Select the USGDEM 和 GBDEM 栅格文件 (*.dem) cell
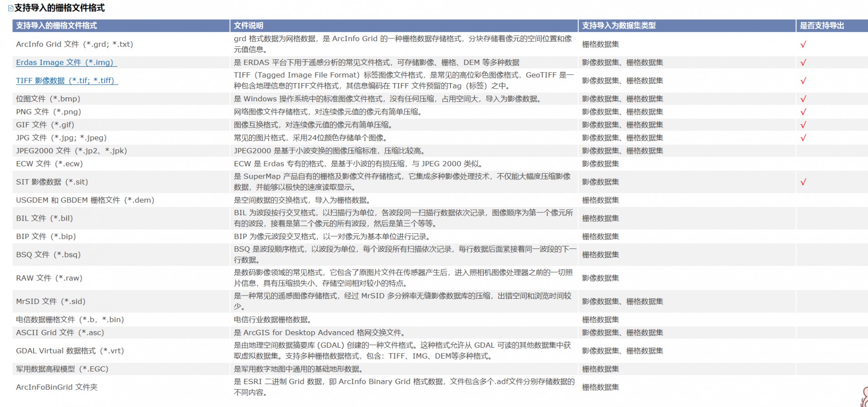The height and width of the screenshot is (407, 868). click(121, 200)
